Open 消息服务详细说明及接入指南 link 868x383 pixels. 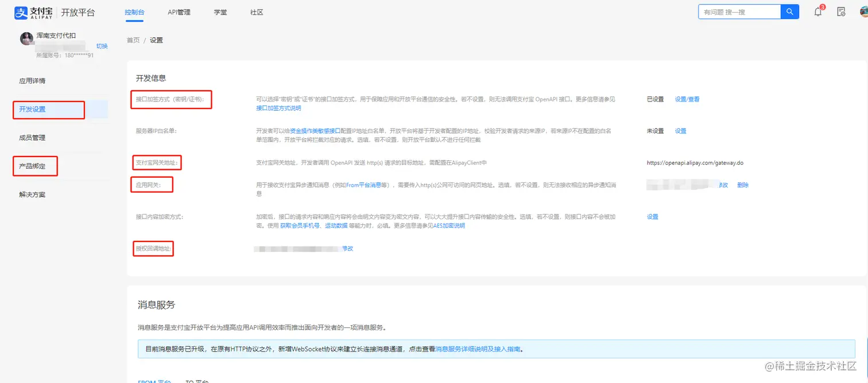pos(478,349)
